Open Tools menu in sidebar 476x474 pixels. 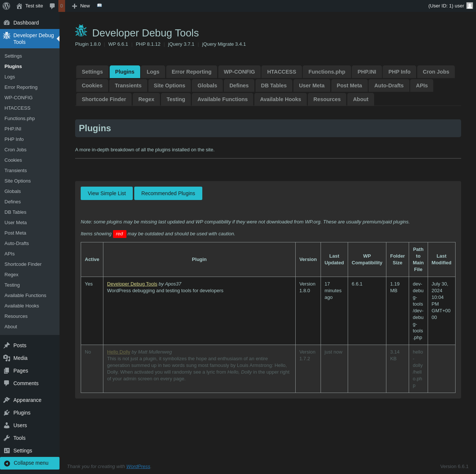[19, 438]
